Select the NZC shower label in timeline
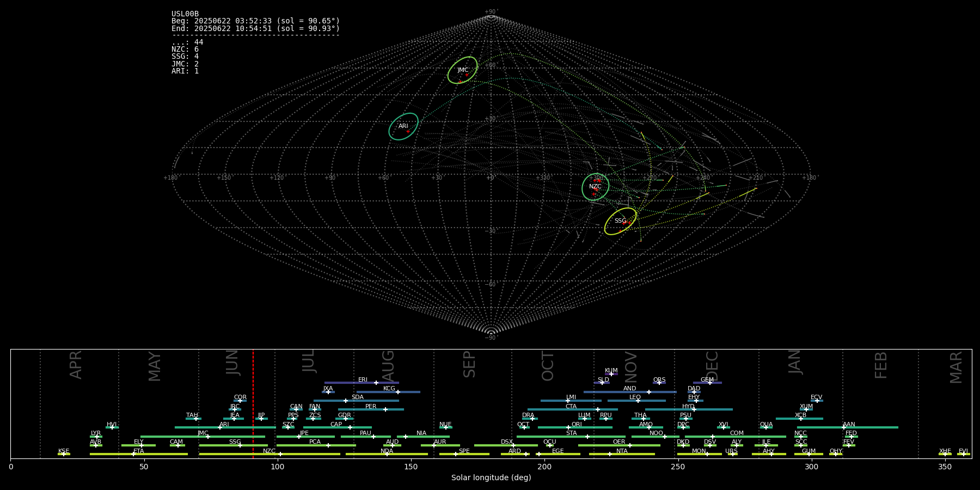 pos(269,451)
